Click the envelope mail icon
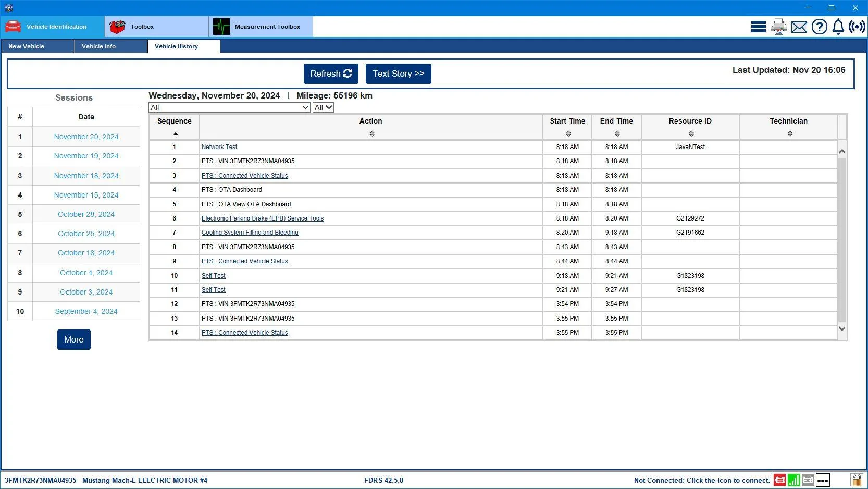The width and height of the screenshot is (868, 489). click(799, 27)
